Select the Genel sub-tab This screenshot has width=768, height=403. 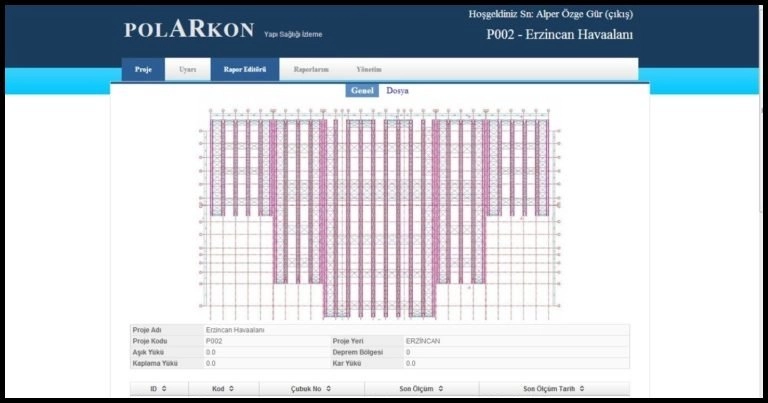pyautogui.click(x=362, y=91)
